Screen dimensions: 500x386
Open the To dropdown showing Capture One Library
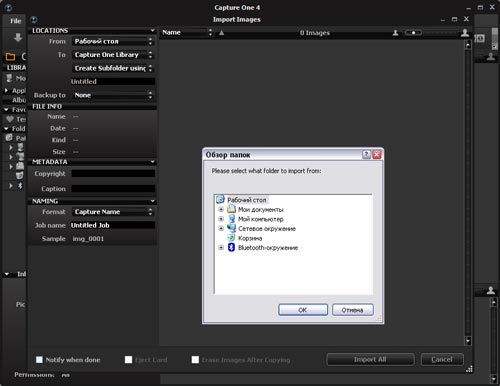point(113,55)
